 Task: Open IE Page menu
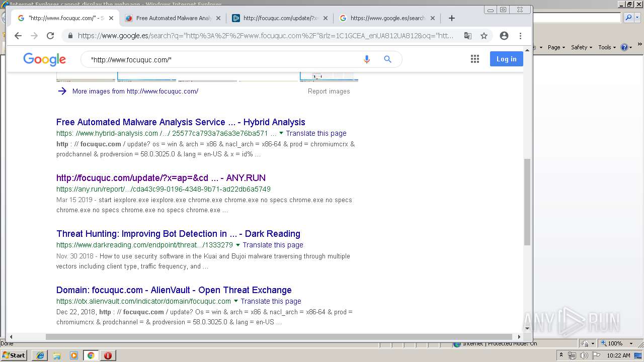[x=556, y=47]
